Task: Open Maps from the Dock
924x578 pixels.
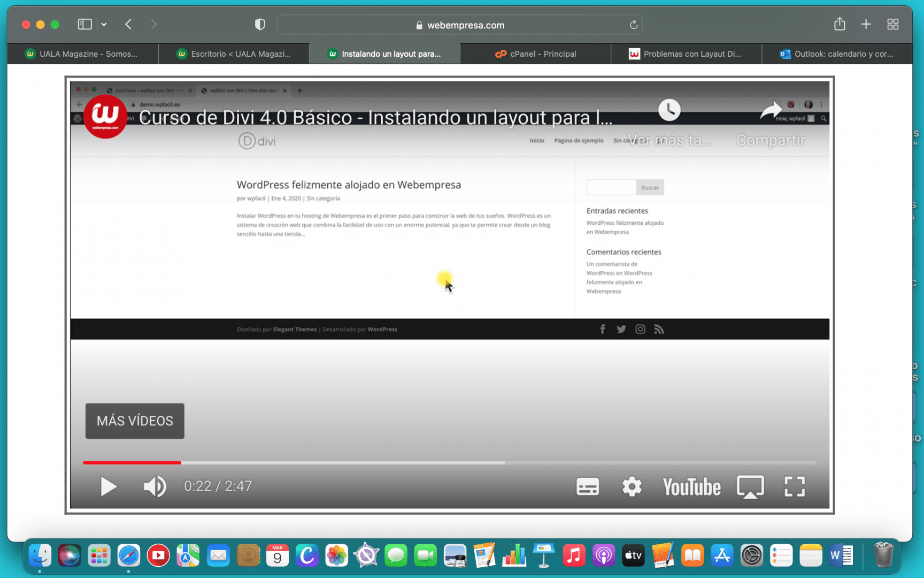Action: 188,556
